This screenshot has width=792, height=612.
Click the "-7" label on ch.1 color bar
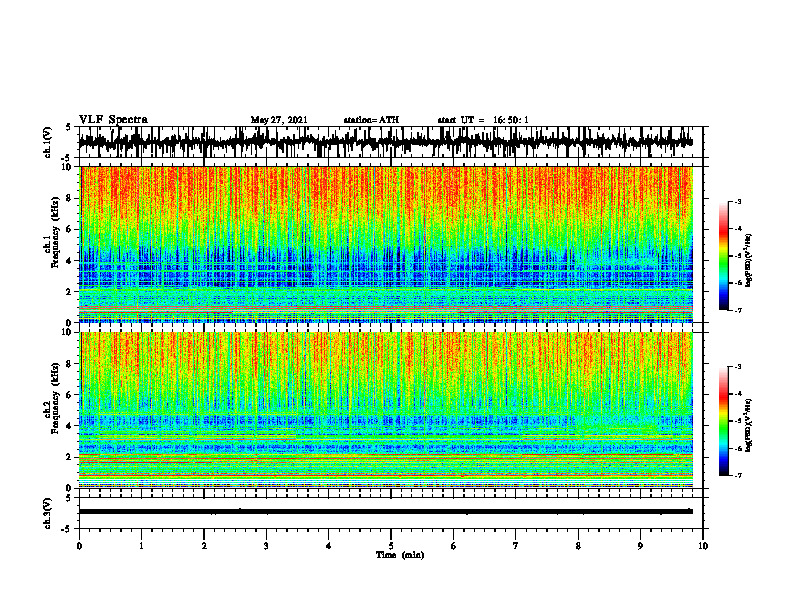tap(738, 310)
